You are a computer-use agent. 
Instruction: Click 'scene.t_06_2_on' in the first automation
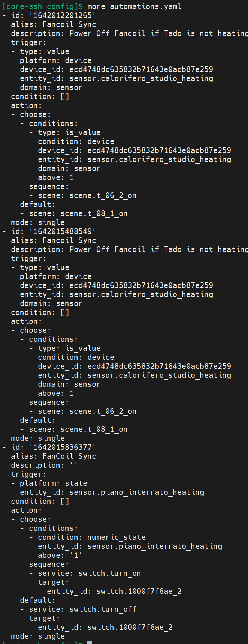[98, 195]
